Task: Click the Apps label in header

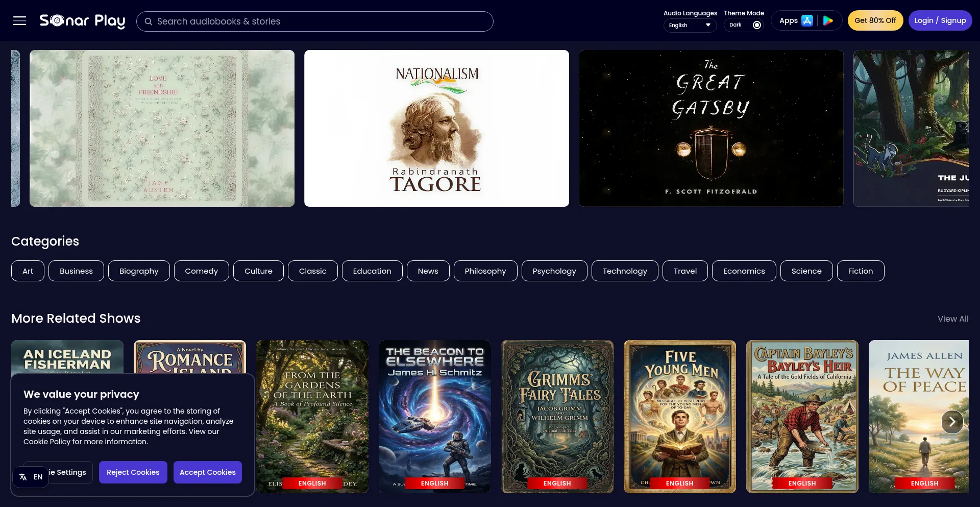Action: pyautogui.click(x=789, y=20)
